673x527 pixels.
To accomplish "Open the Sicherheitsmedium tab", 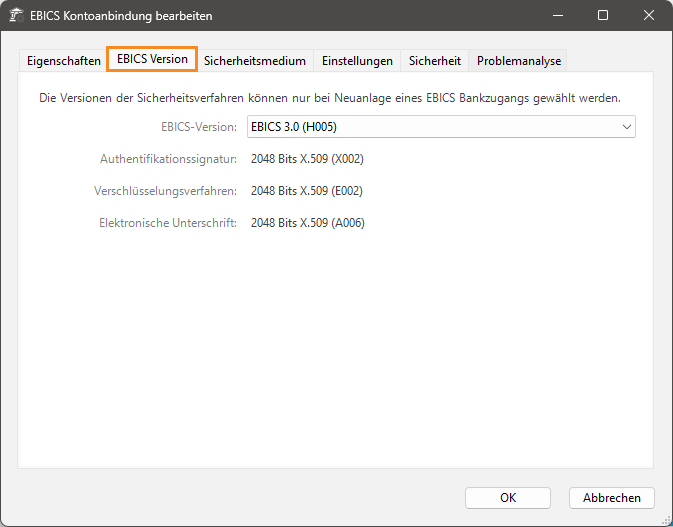I will 255,61.
